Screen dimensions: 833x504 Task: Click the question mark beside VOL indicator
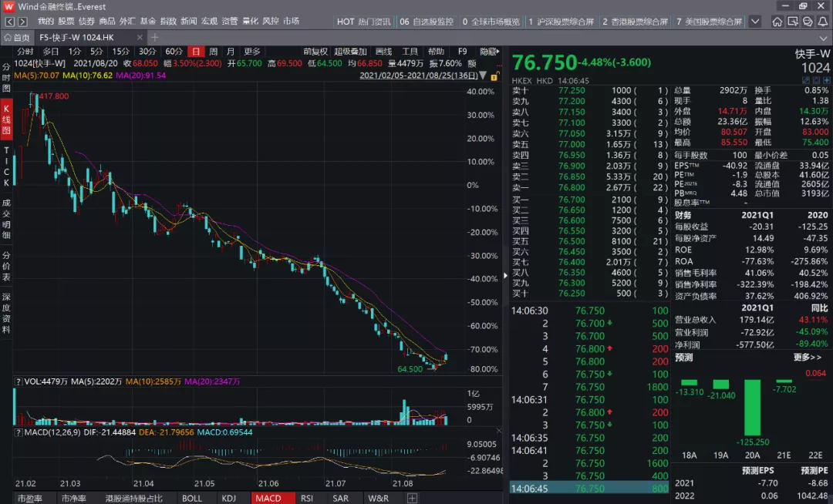tap(18, 381)
